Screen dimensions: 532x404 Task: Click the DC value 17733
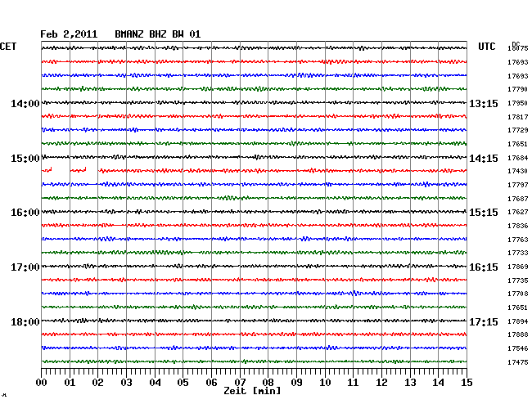click(x=518, y=253)
